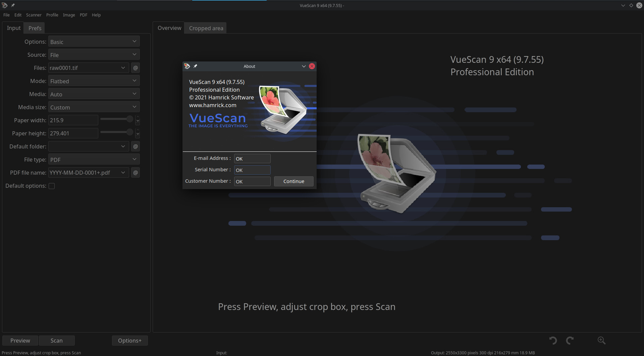Expand the Files combo box raw0001.tif
The height and width of the screenshot is (356, 644).
click(123, 68)
